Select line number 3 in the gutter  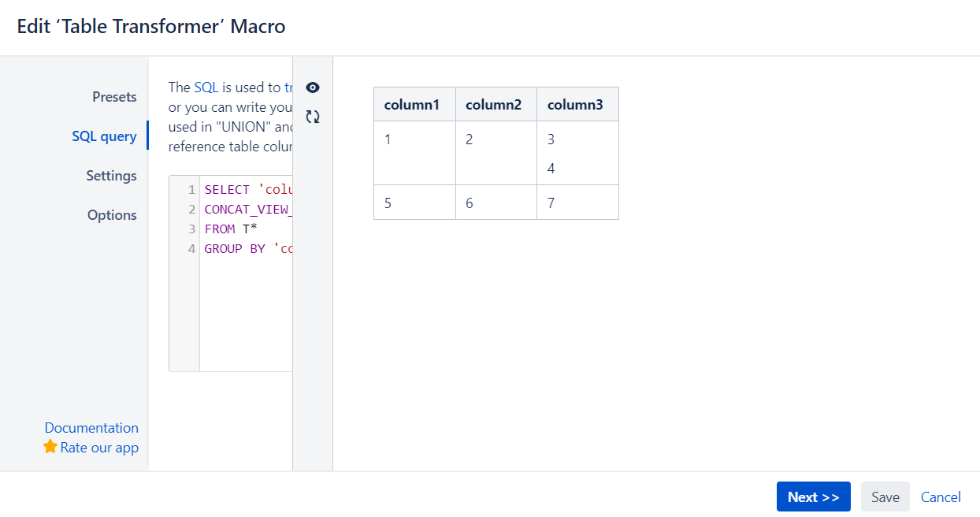click(190, 229)
